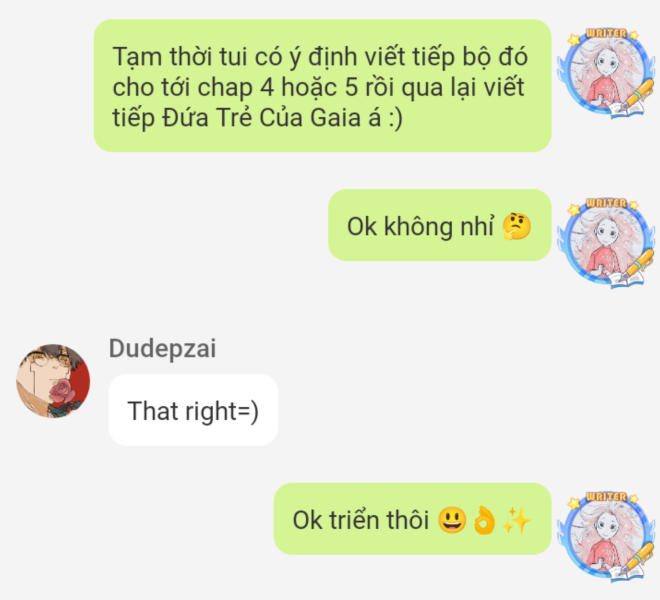
Task: Select the 'That right=)' message bubble
Action: (193, 410)
